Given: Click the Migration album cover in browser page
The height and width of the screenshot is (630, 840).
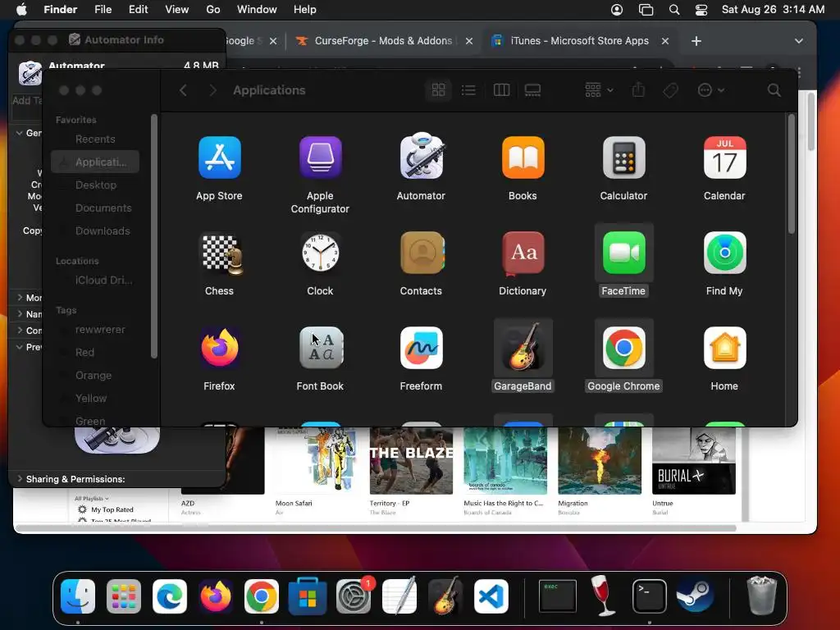Looking at the screenshot, I should (x=600, y=461).
